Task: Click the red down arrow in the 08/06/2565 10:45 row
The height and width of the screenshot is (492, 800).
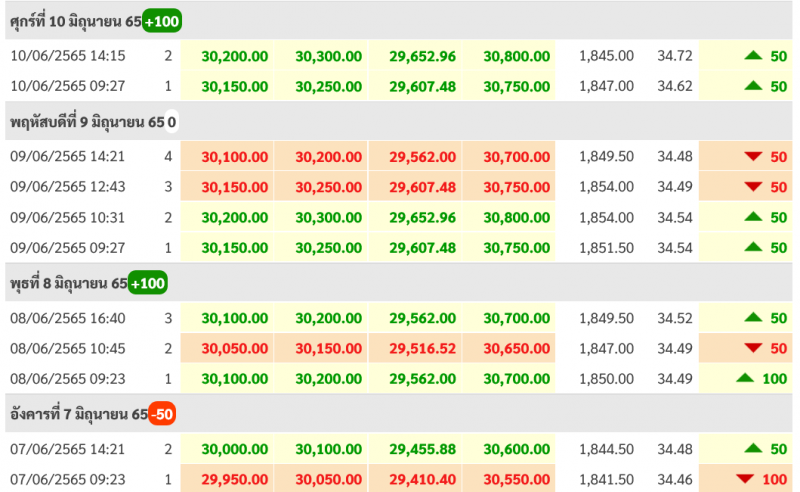Action: pos(754,348)
